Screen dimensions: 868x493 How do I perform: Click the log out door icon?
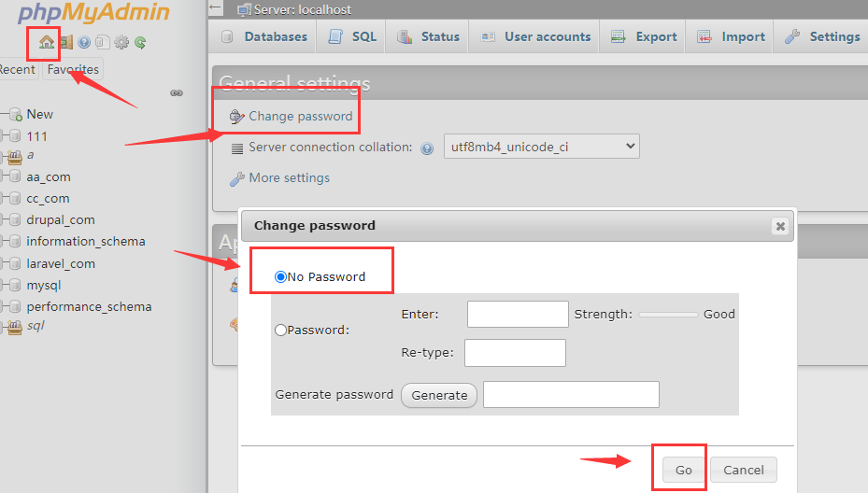click(x=66, y=42)
